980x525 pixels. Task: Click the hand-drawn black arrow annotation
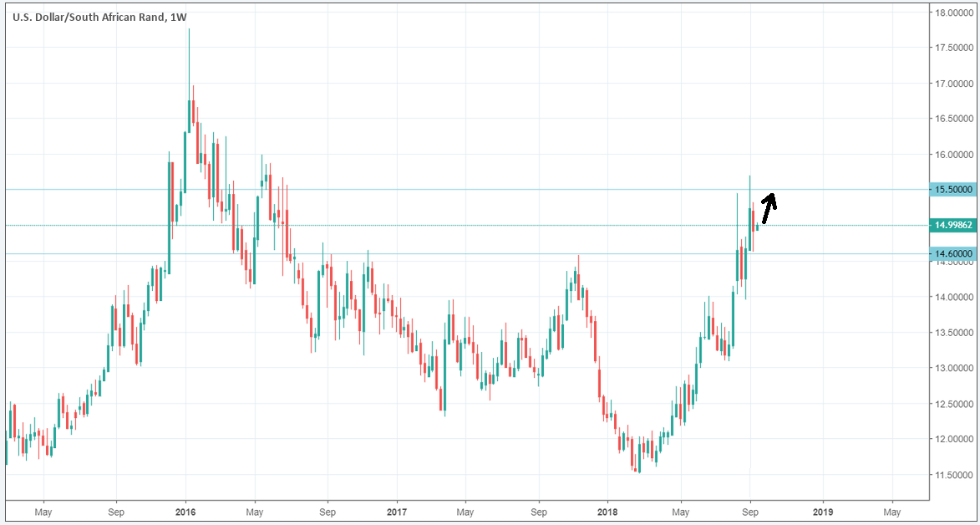pyautogui.click(x=769, y=210)
